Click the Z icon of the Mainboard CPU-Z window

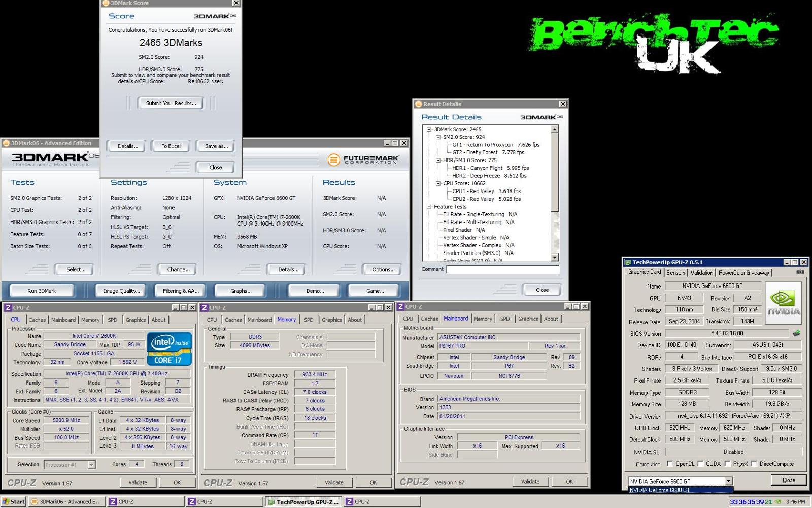pos(401,307)
